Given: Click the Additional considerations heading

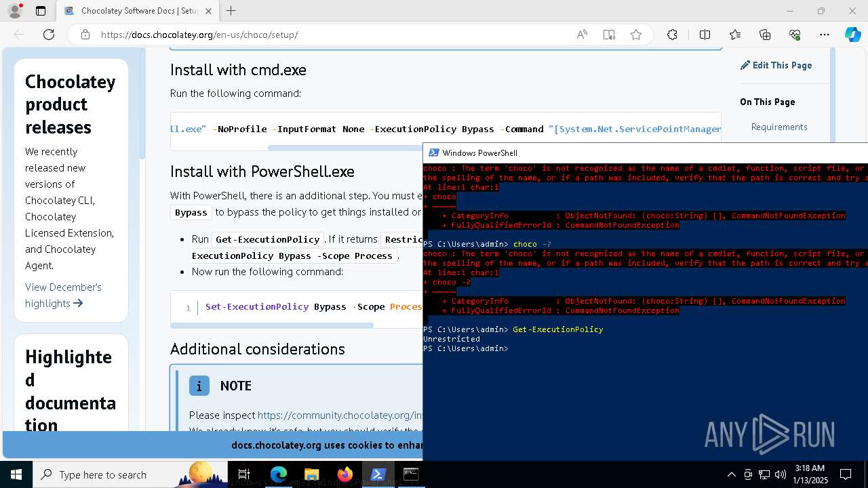Looking at the screenshot, I should 258,349.
